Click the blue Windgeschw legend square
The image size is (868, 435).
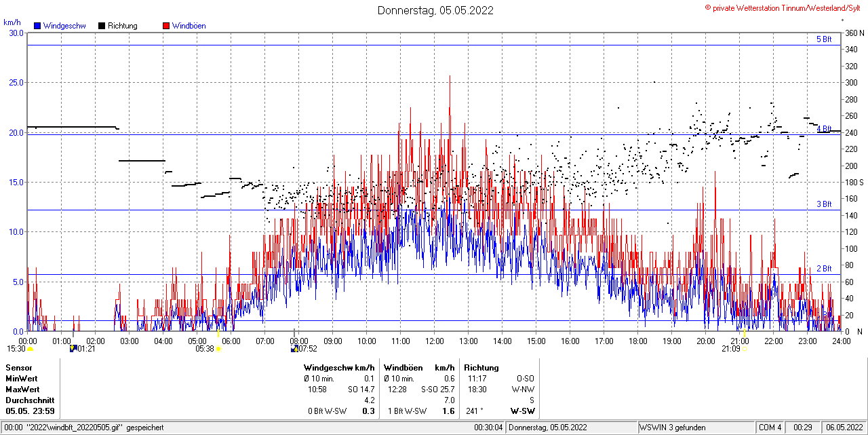(37, 26)
